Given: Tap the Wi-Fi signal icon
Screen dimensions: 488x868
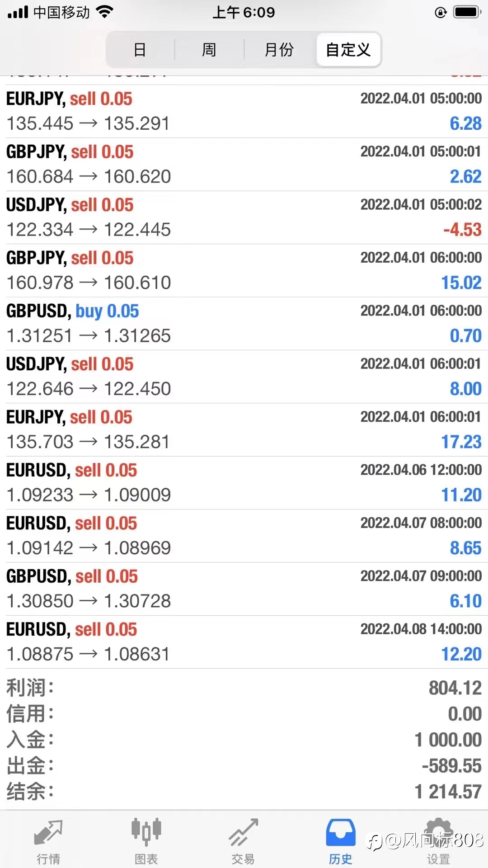Looking at the screenshot, I should (x=104, y=12).
